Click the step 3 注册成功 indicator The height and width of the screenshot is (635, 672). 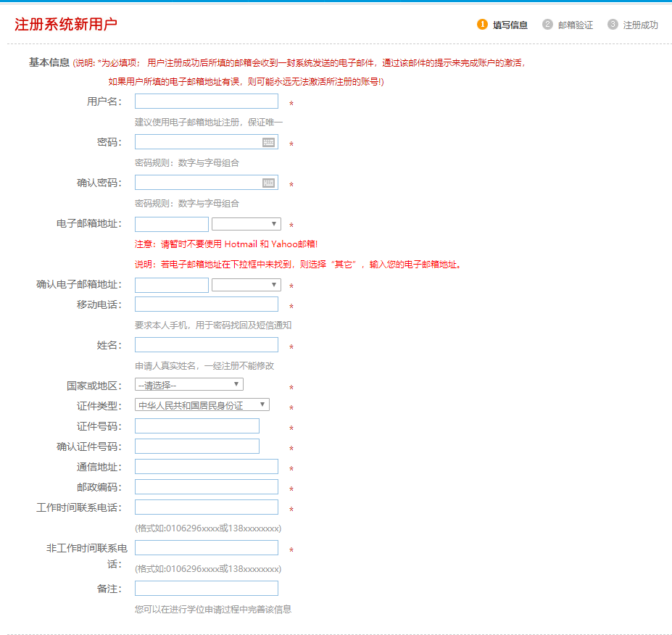pyautogui.click(x=633, y=24)
